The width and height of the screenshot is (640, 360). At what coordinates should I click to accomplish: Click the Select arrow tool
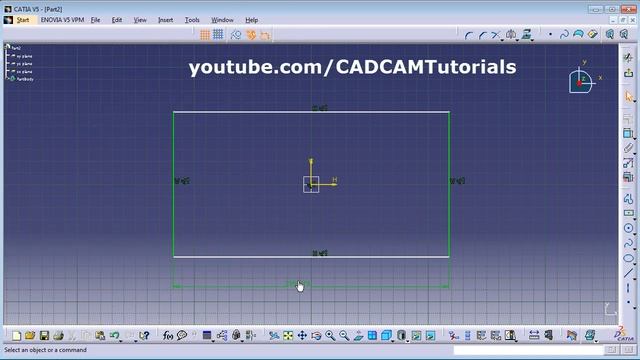pos(629,96)
